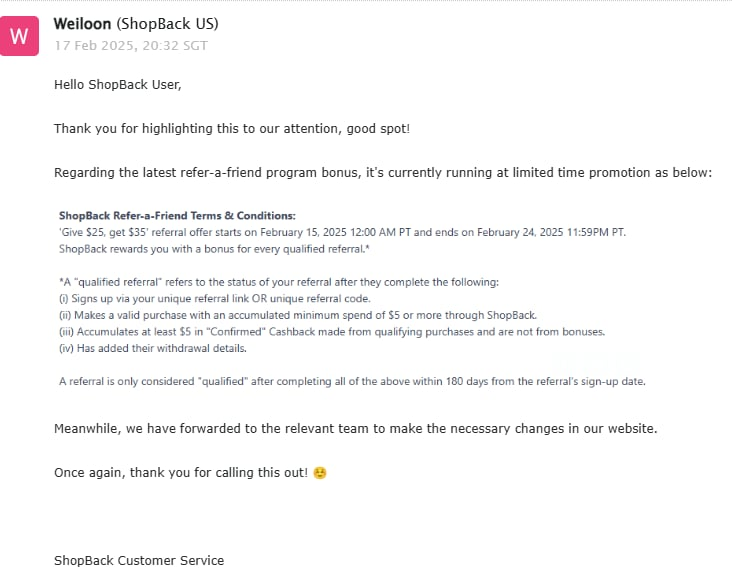The width and height of the screenshot is (732, 574).
Task: Select sender name Weiloon
Action: point(82,24)
